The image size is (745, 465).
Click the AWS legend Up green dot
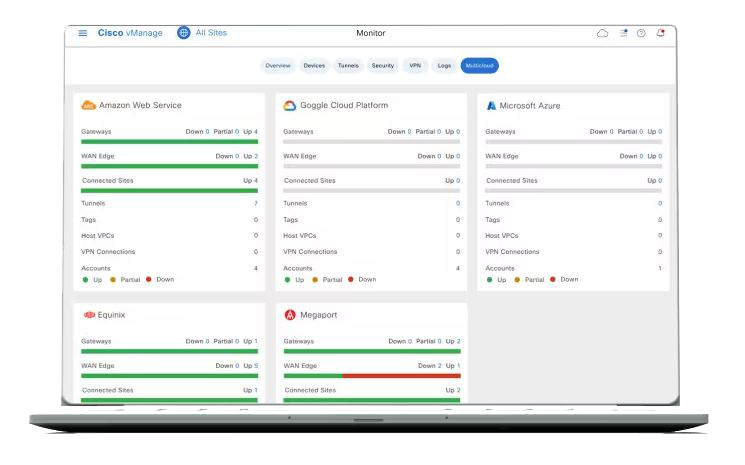(x=85, y=280)
